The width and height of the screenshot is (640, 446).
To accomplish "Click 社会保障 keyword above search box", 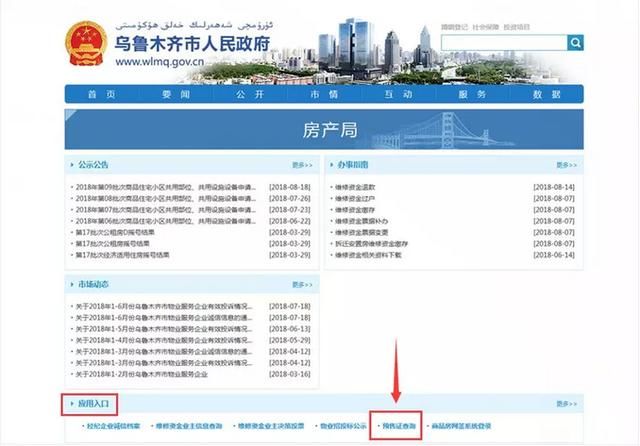I will [485, 27].
